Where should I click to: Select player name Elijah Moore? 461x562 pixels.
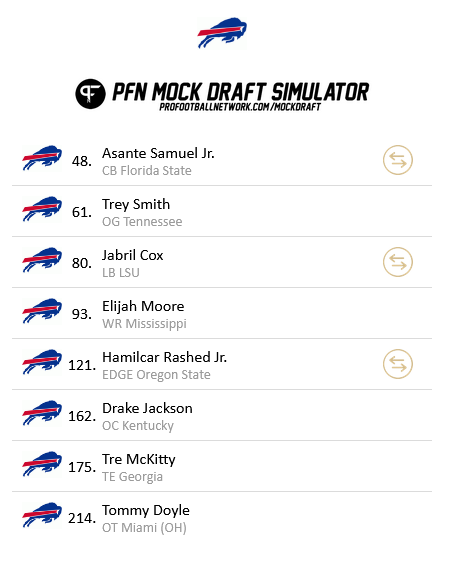pos(143,306)
